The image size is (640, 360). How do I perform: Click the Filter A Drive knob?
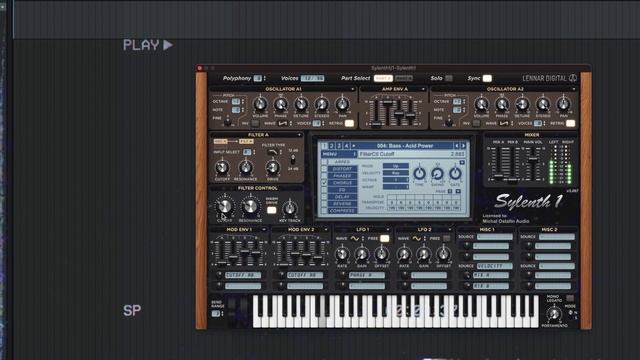pyautogui.click(x=272, y=167)
